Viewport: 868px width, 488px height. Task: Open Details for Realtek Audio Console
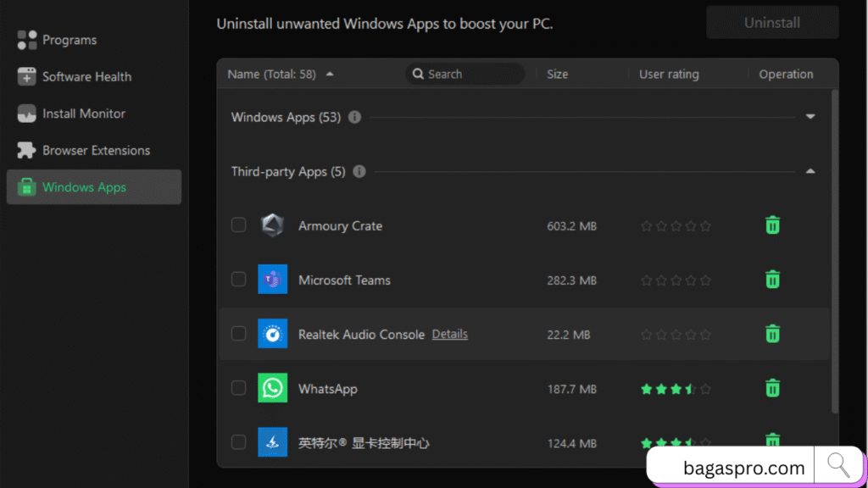(449, 334)
